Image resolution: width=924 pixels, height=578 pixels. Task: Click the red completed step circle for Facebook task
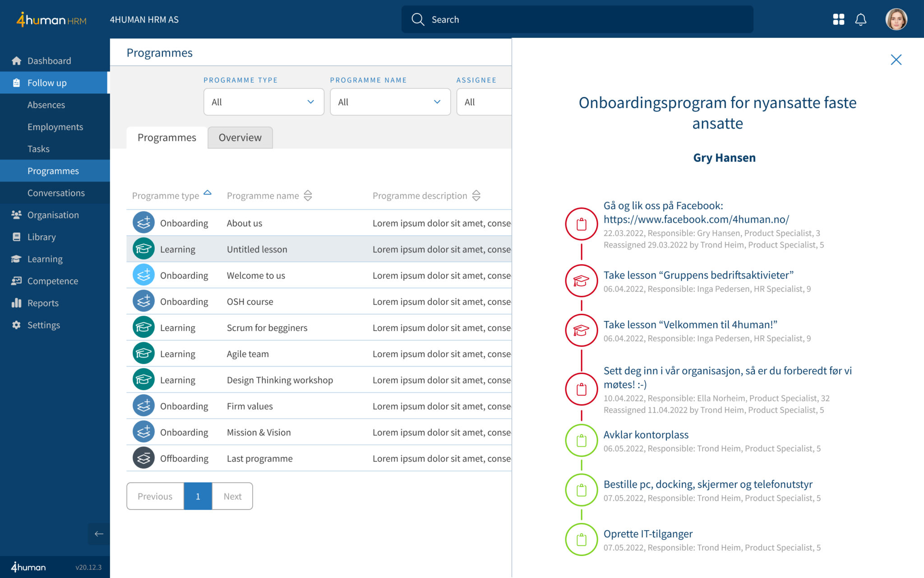[x=581, y=224]
